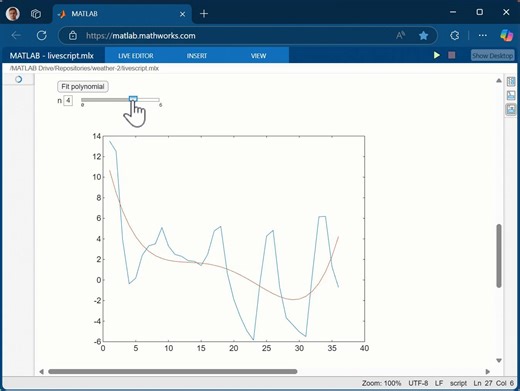The height and width of the screenshot is (391, 520).
Task: Show output on right layout icon
Action: tap(511, 82)
